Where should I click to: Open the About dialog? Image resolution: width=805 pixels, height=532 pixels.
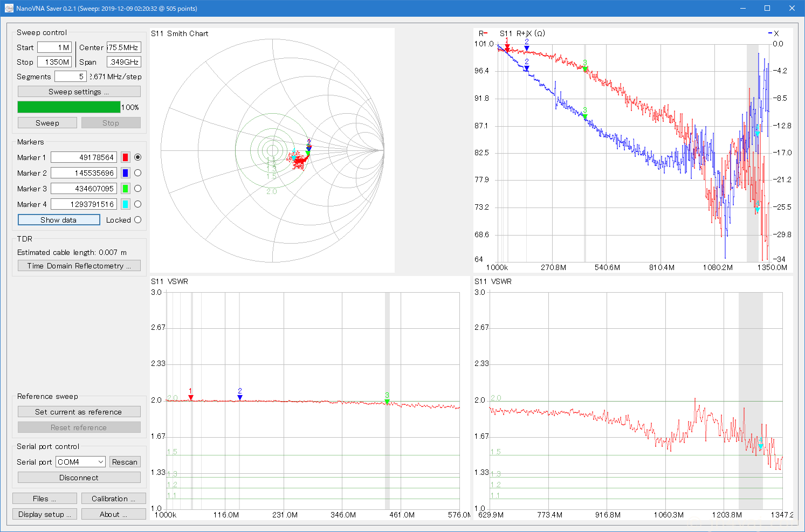click(x=114, y=514)
